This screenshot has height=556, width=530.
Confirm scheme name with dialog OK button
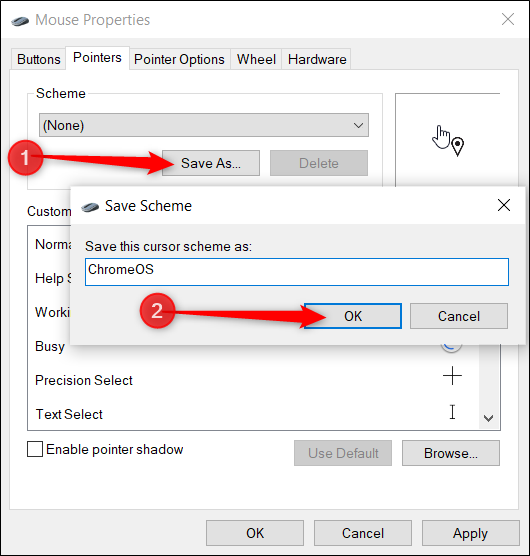click(353, 316)
